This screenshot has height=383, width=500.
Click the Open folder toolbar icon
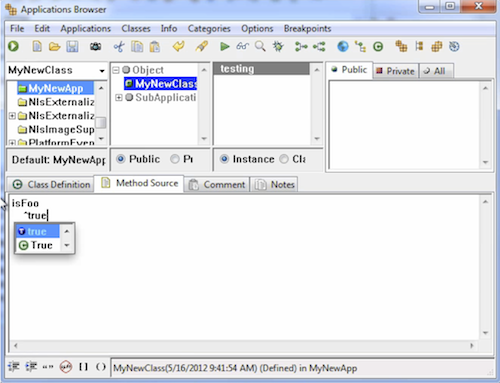[x=54, y=47]
